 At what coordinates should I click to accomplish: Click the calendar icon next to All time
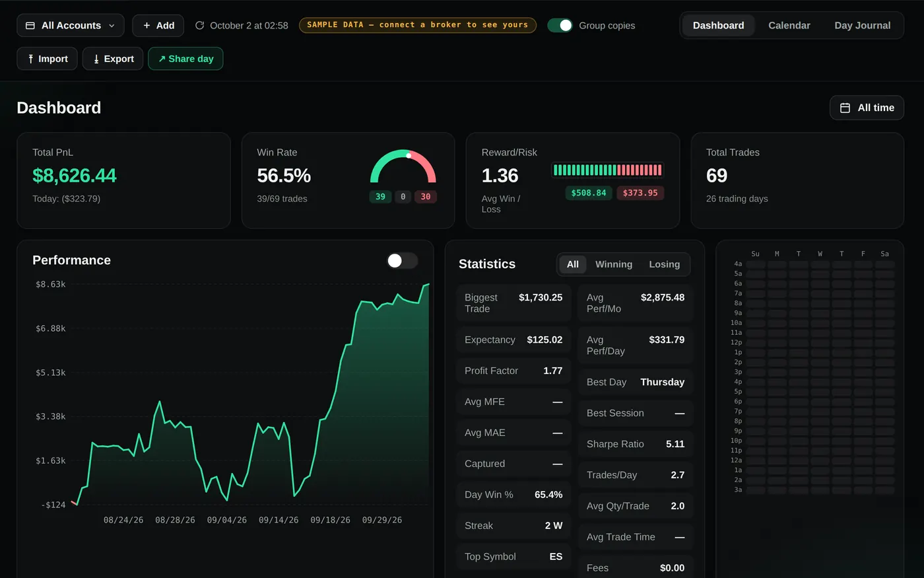click(x=845, y=108)
